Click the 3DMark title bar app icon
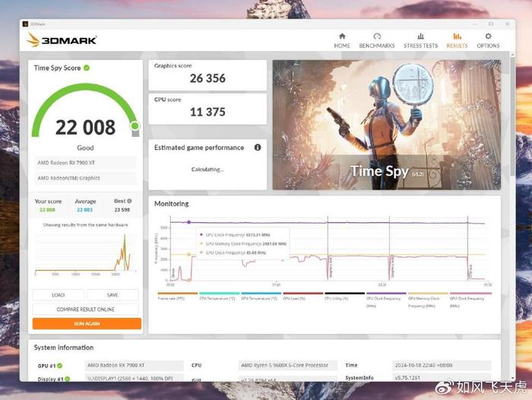532x400 pixels. 25,24
